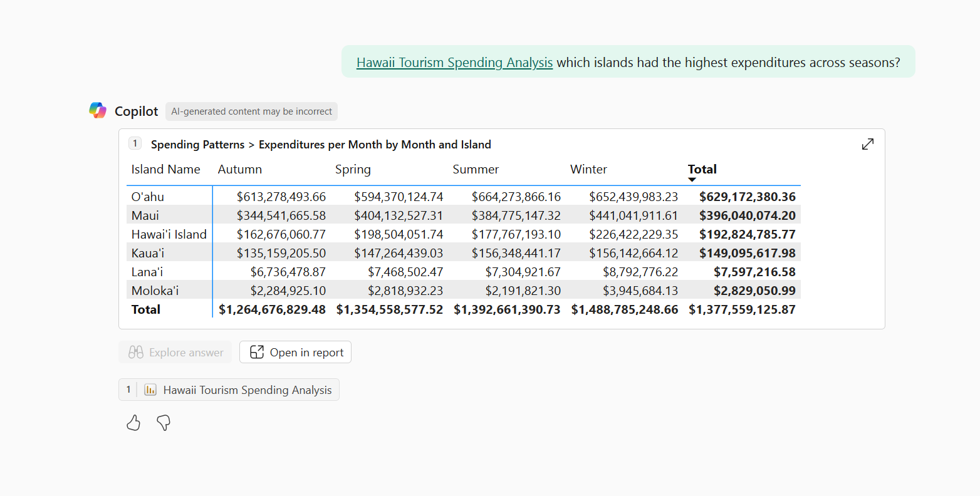Click Winter grand total $1,488,785,248.66
This screenshot has height=496, width=980.
click(625, 309)
